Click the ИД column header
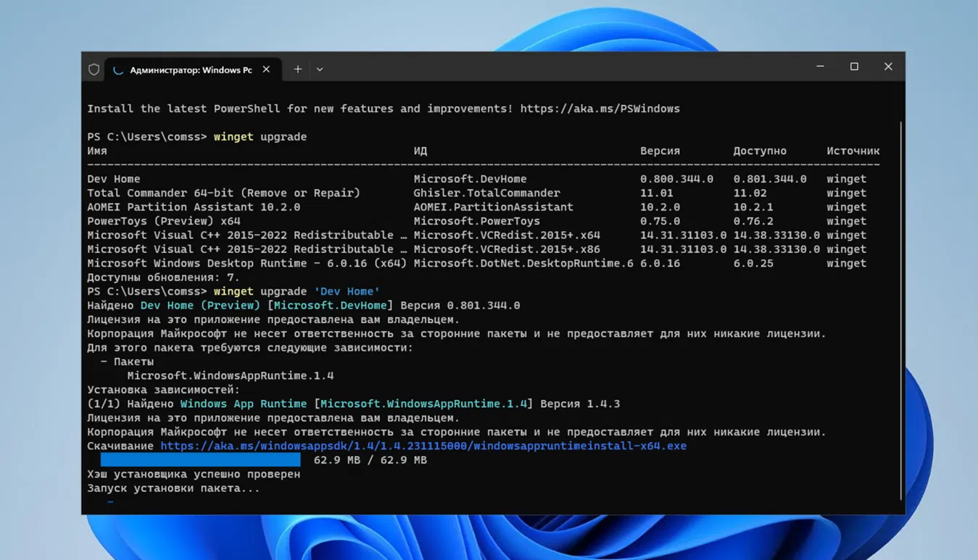 click(x=420, y=151)
